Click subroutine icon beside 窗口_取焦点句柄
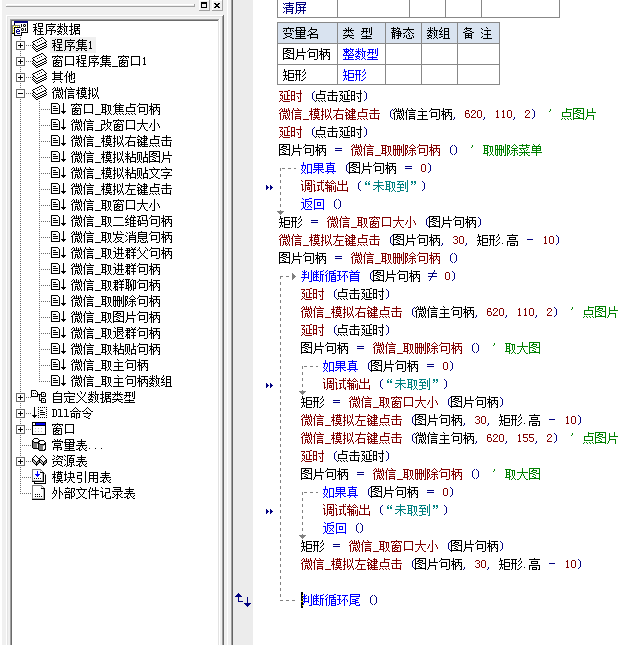 pyautogui.click(x=58, y=109)
